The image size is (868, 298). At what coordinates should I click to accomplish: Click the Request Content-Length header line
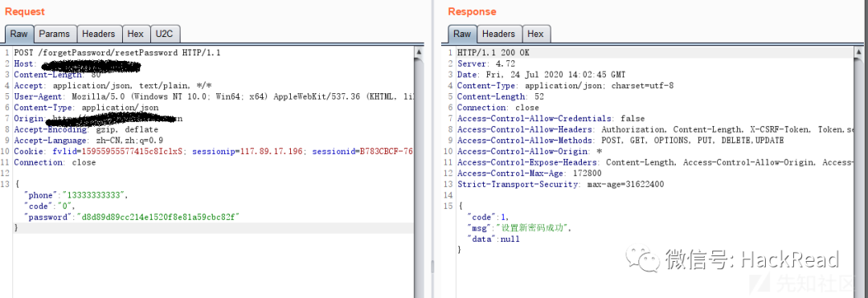pos(58,75)
